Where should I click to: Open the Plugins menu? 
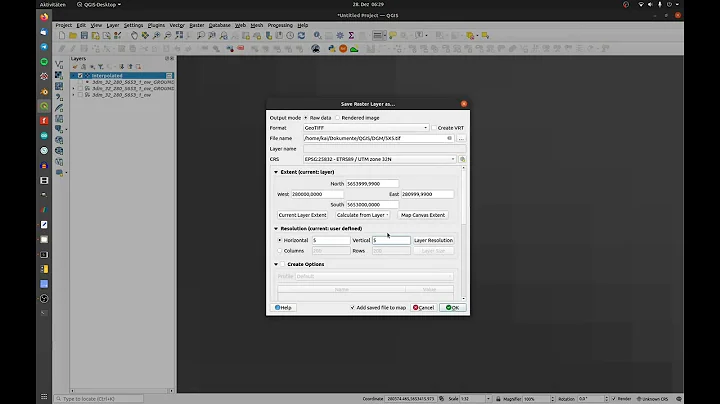click(156, 25)
